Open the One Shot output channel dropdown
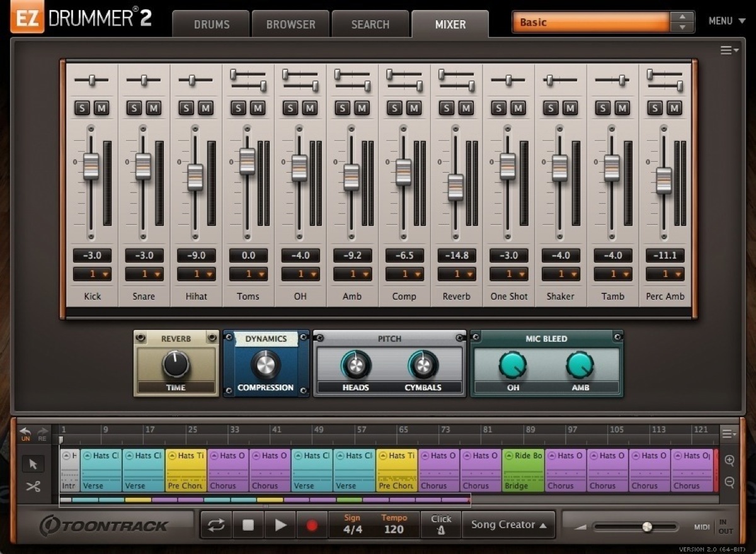Viewport: 756px width, 554px height. pyautogui.click(x=509, y=274)
